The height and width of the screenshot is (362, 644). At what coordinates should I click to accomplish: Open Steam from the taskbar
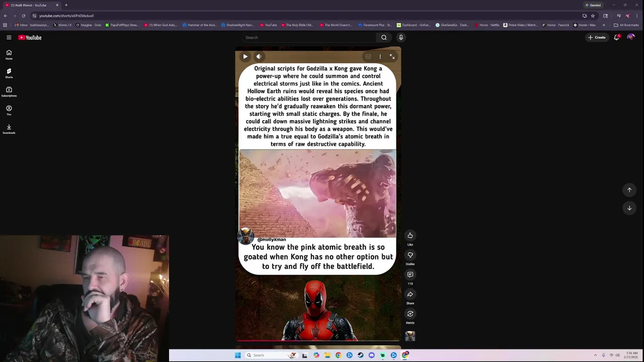point(360,355)
